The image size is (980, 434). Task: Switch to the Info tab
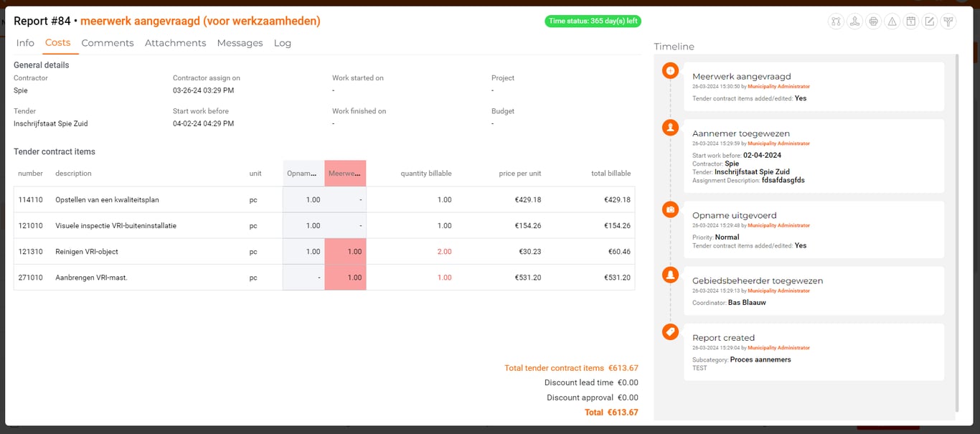tap(25, 43)
